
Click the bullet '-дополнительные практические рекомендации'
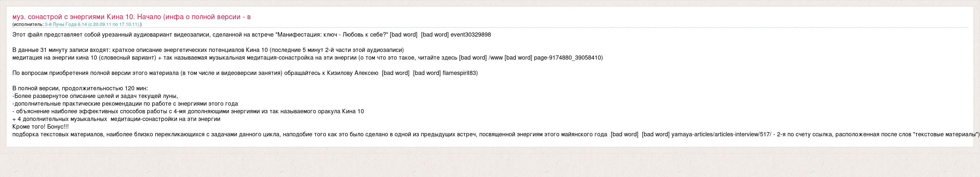point(125,104)
